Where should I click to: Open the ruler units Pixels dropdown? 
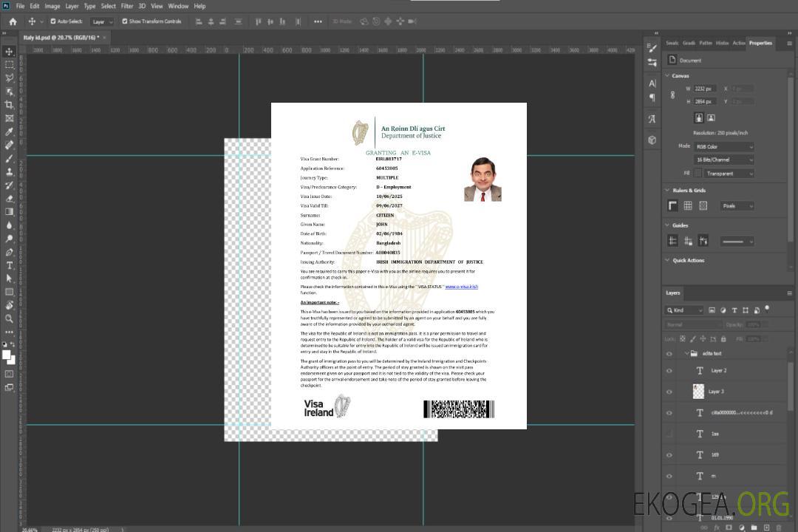click(x=737, y=205)
